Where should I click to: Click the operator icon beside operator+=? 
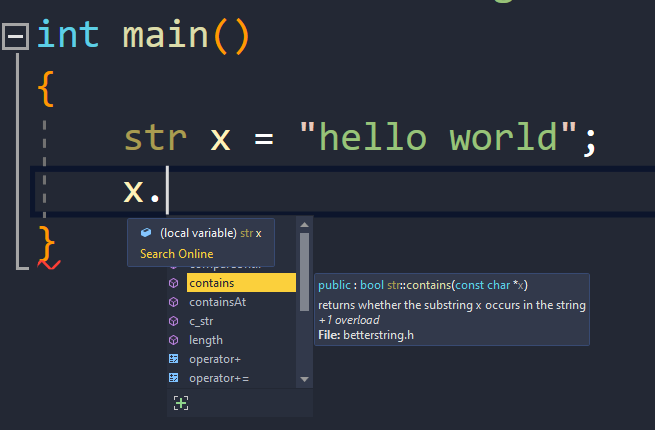point(173,378)
